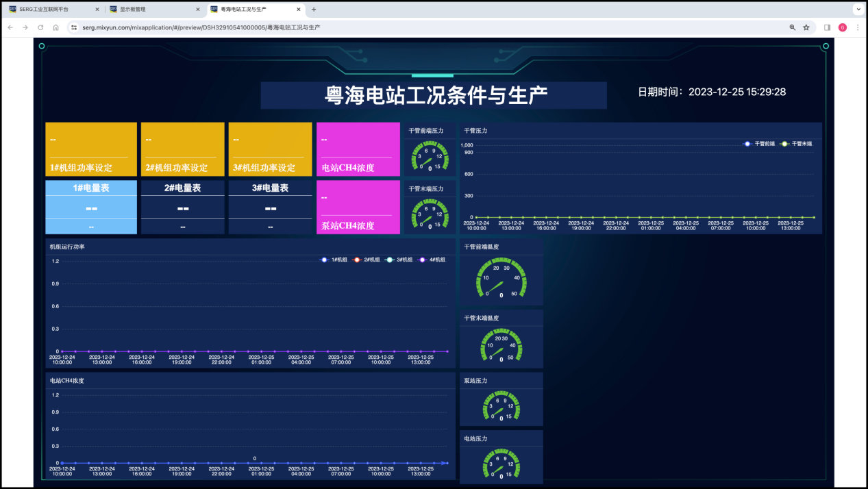868x489 pixels.
Task: Click the browser home icon
Action: tap(55, 27)
